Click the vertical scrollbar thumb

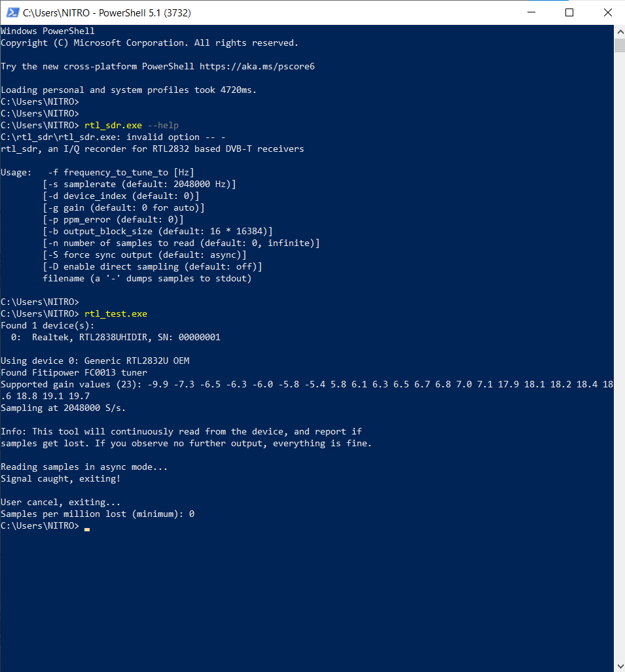620,45
